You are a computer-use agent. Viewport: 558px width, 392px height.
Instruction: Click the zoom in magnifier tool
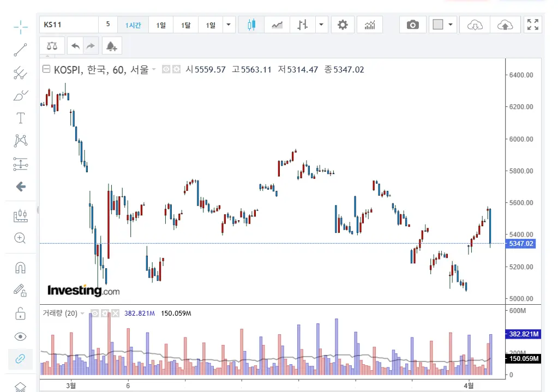tap(20, 238)
